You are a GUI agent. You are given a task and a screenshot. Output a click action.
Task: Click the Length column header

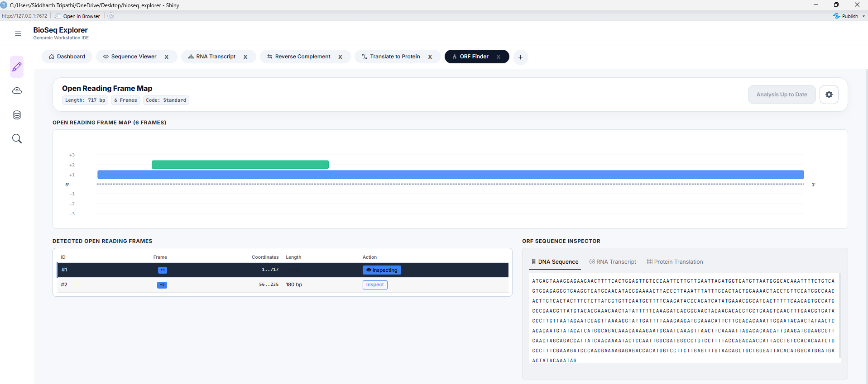pyautogui.click(x=293, y=257)
